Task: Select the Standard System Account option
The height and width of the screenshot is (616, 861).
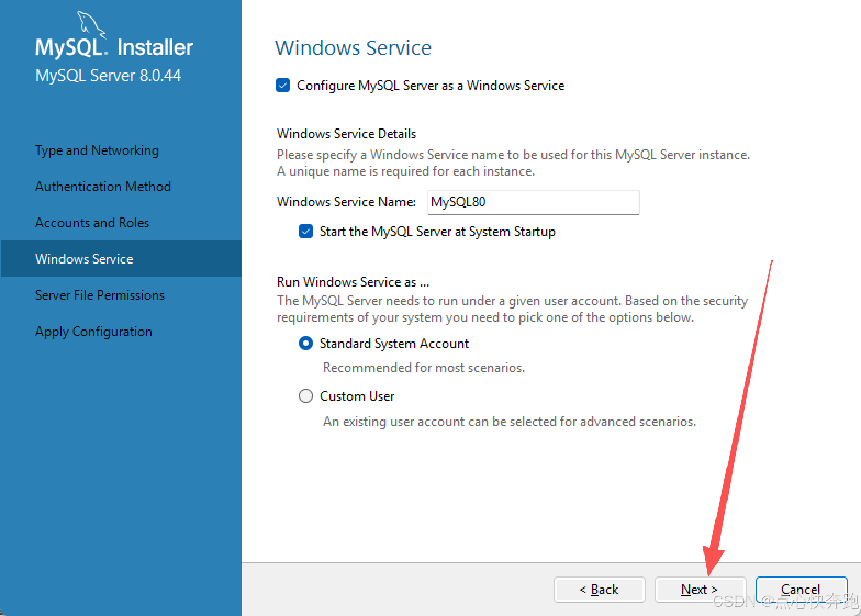Action: click(x=306, y=344)
